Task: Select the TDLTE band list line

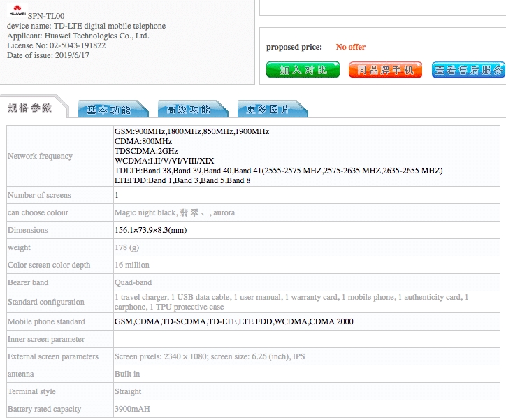Action: [278, 171]
